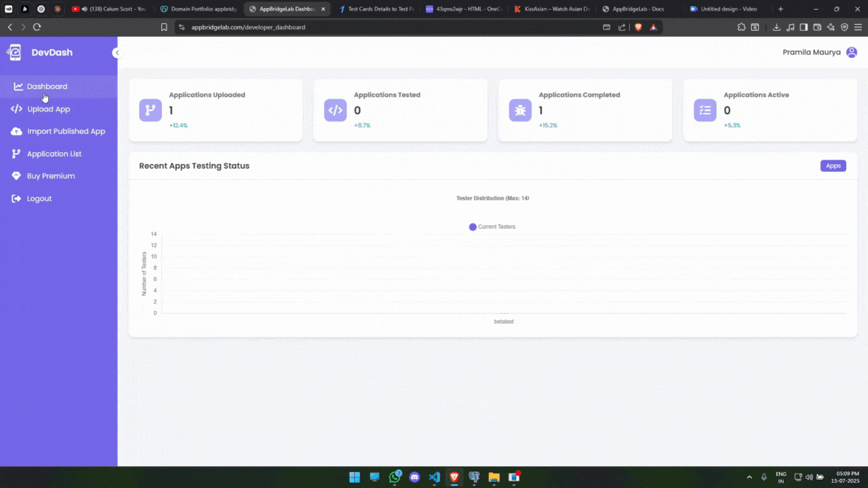
Task: Click the Pramila Maurya user name
Action: (811, 52)
